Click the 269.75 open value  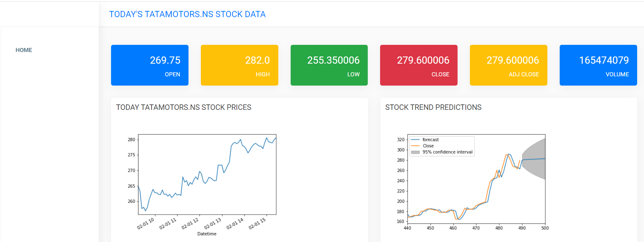click(x=165, y=60)
